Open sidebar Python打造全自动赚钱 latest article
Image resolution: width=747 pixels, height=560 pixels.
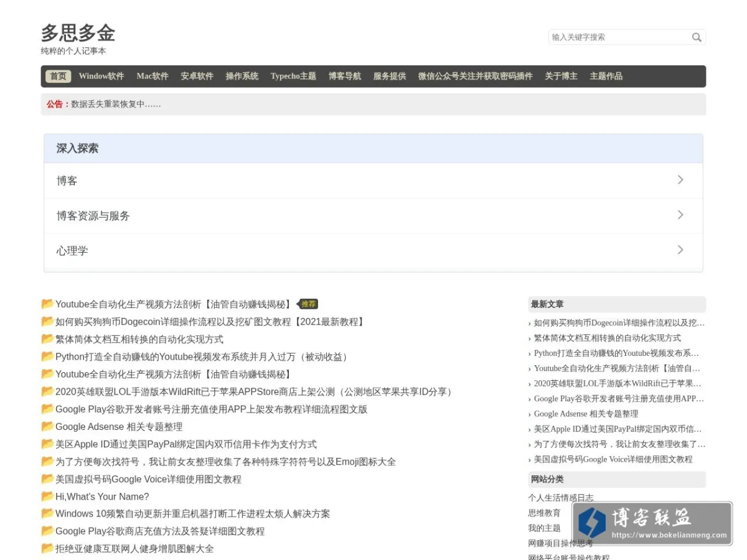(x=617, y=353)
